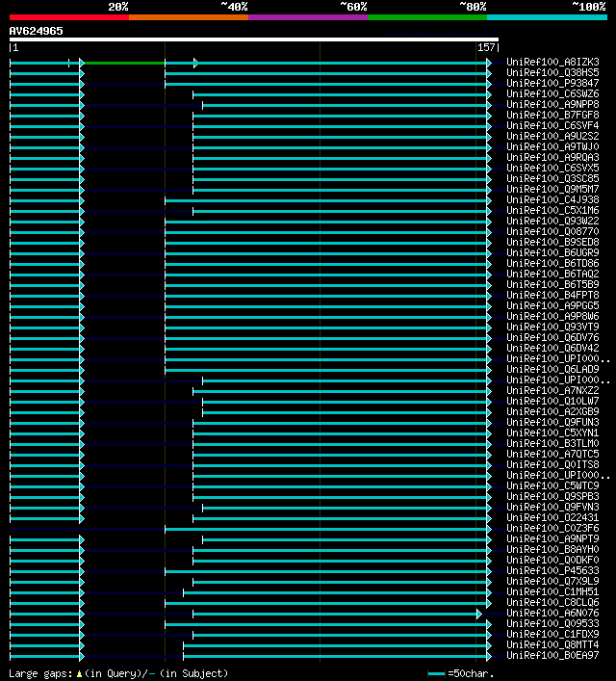The height and width of the screenshot is (681, 616).
Task: Click the UniRef100_B0EA97 label
Action: tap(552, 655)
